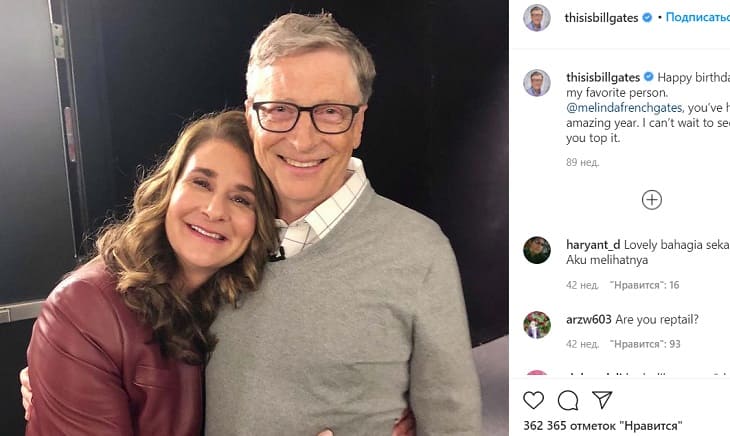
Task: Click the verified badge beside the caption username
Action: coord(649,77)
